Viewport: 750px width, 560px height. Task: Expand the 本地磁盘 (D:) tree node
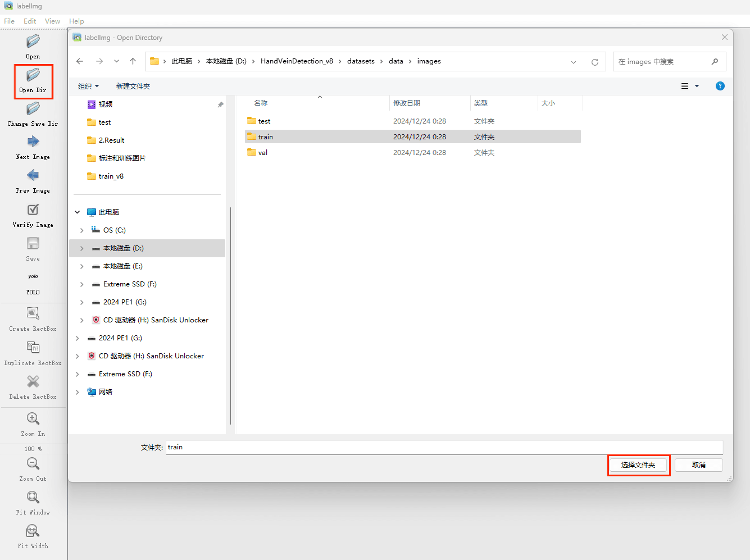(x=82, y=248)
